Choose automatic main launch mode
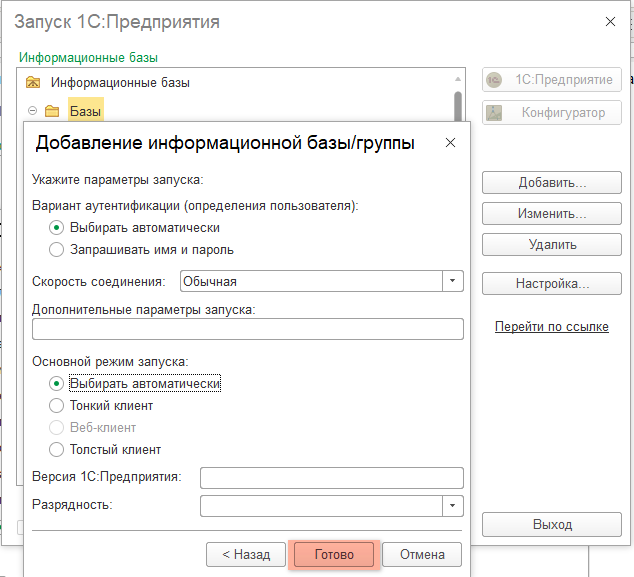 (56, 383)
